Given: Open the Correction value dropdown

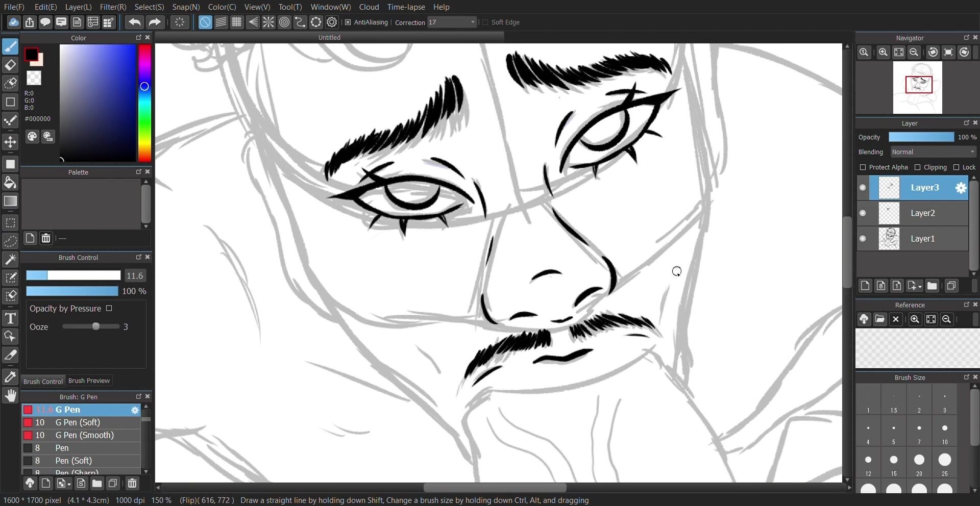Looking at the screenshot, I should pos(473,22).
